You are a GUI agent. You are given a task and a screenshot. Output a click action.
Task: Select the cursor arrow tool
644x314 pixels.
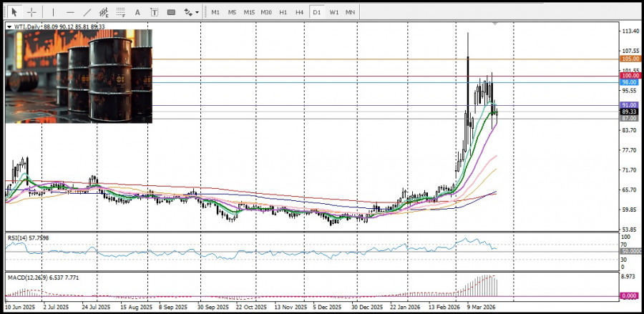point(14,12)
